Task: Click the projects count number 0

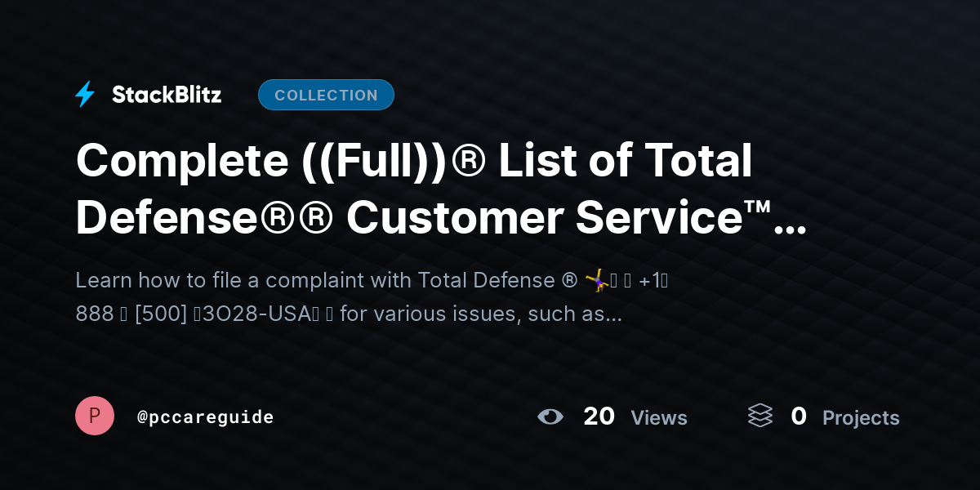Action: 799,416
